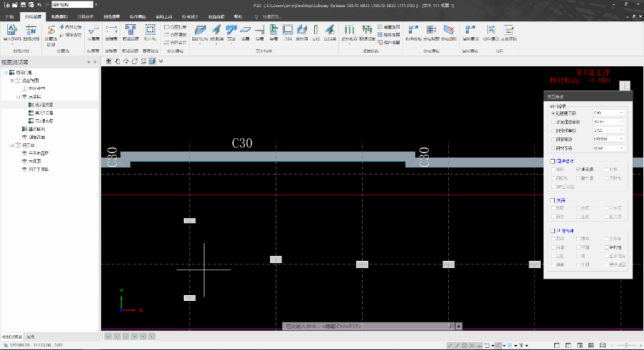This screenshot has width=644, height=350.
Task: Select the HRB500 rebar grade radio button
Action: tap(554, 139)
